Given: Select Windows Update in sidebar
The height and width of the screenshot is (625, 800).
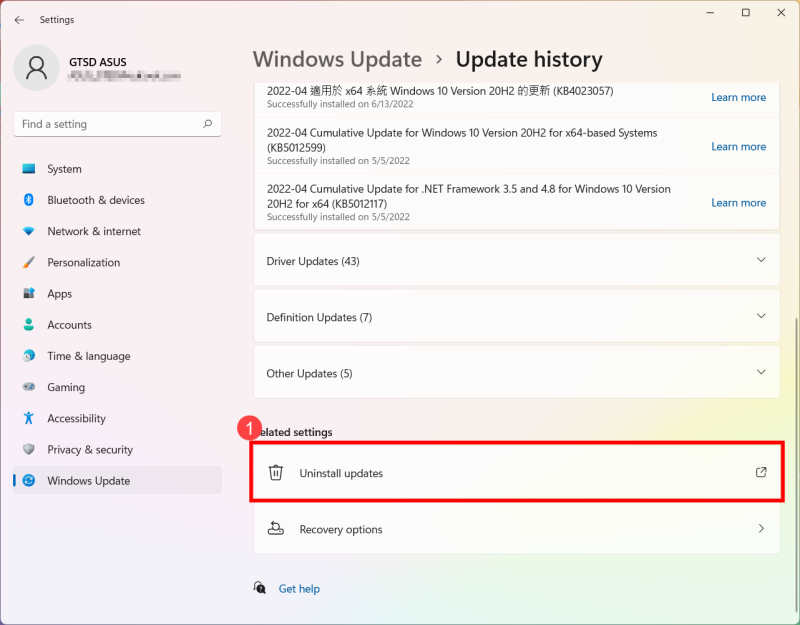Looking at the screenshot, I should (117, 480).
